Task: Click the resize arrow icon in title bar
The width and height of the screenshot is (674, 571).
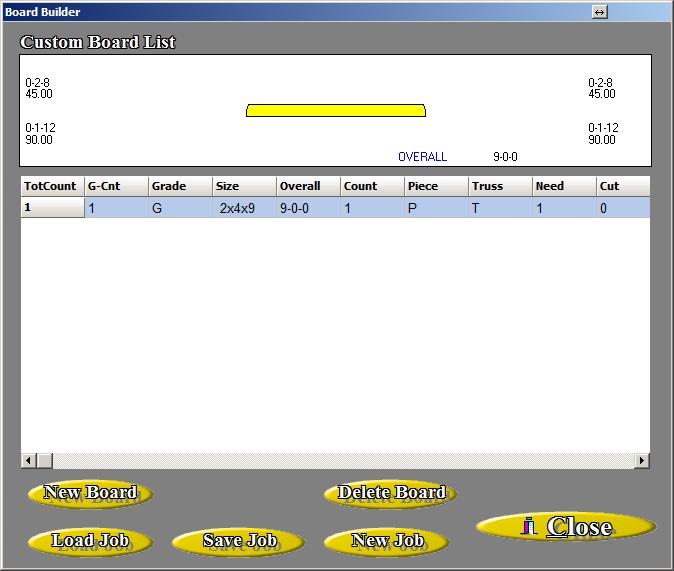Action: (x=600, y=12)
